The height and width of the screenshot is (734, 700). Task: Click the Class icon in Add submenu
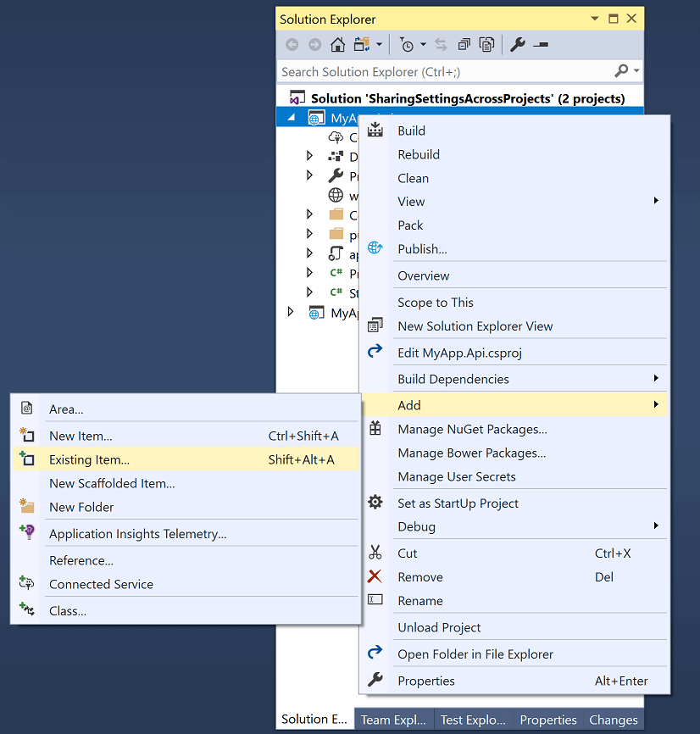click(x=26, y=609)
